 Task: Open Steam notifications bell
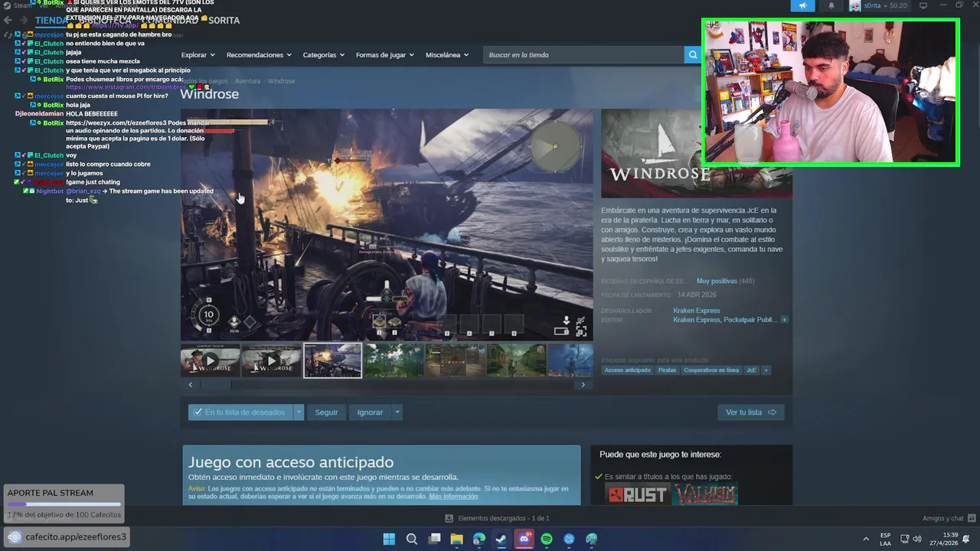click(x=831, y=5)
